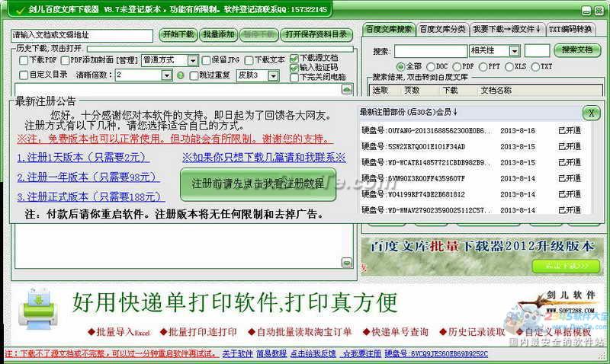Image resolution: width=610 pixels, height=364 pixels.
Task: Click the 文档名称 column header
Action: [496, 91]
